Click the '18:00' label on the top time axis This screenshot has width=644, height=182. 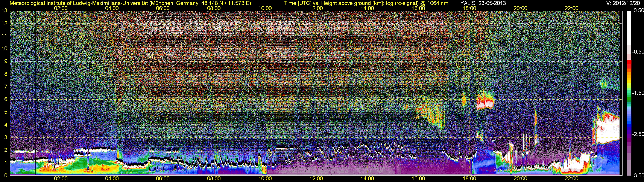click(x=469, y=8)
